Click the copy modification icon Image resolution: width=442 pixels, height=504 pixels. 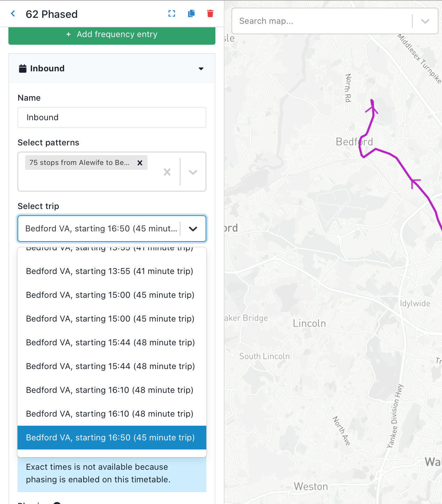click(191, 14)
